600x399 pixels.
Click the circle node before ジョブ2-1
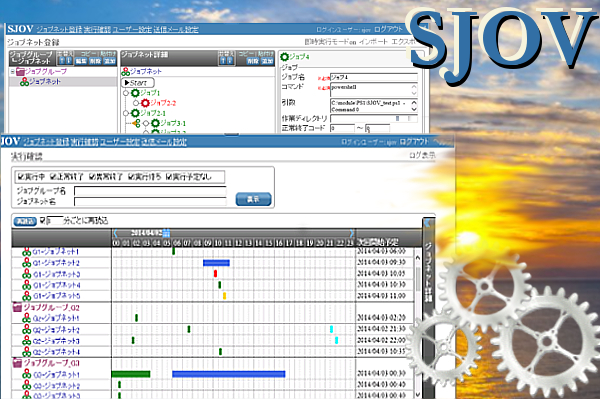(126, 113)
